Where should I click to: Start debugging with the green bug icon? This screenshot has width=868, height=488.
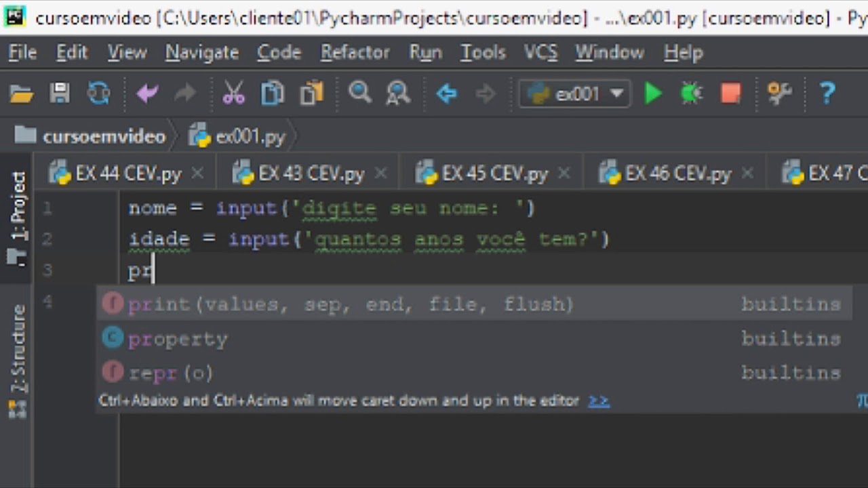point(692,94)
